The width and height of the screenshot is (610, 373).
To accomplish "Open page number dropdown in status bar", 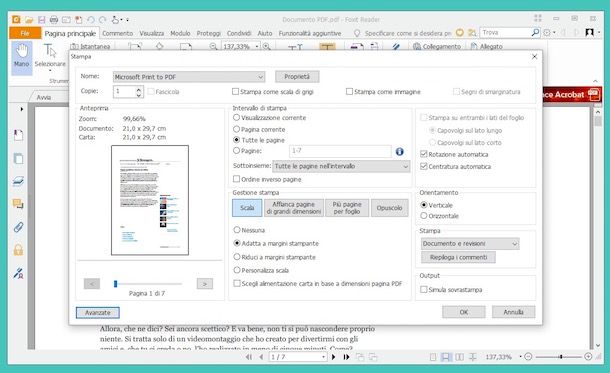I will (323, 357).
